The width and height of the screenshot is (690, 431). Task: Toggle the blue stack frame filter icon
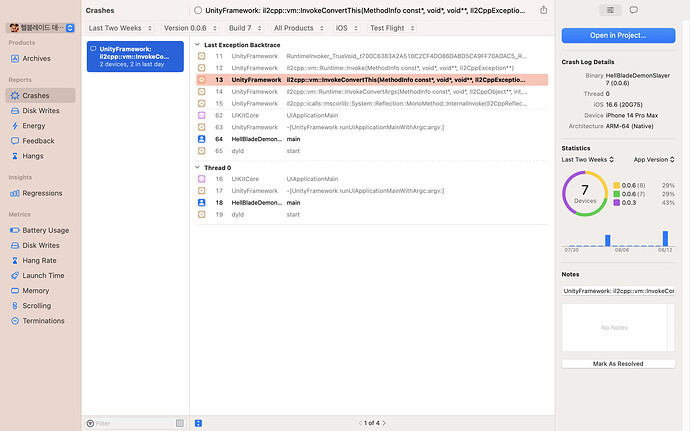click(x=198, y=423)
